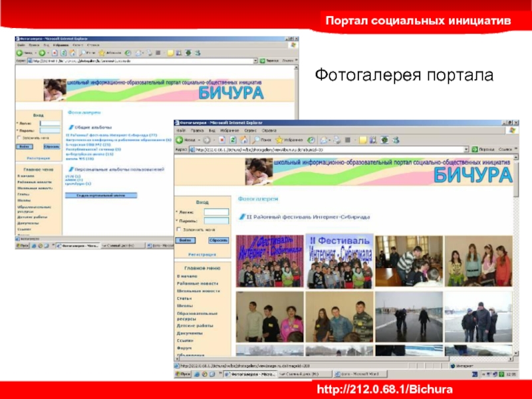The image size is (532, 399).
Task: Open the purple 'Фестиваль Интернет-Сибириада' group photo thumbnail
Action: pos(270,261)
